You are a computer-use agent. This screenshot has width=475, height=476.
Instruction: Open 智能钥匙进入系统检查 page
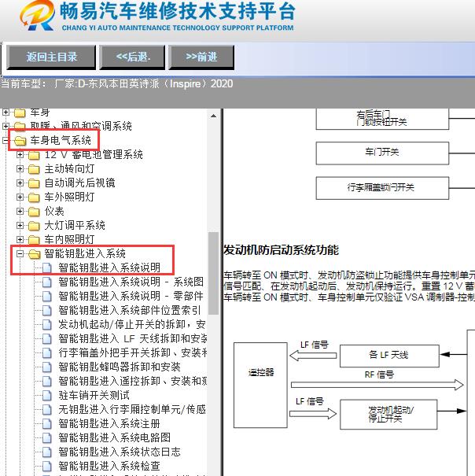coord(109,466)
